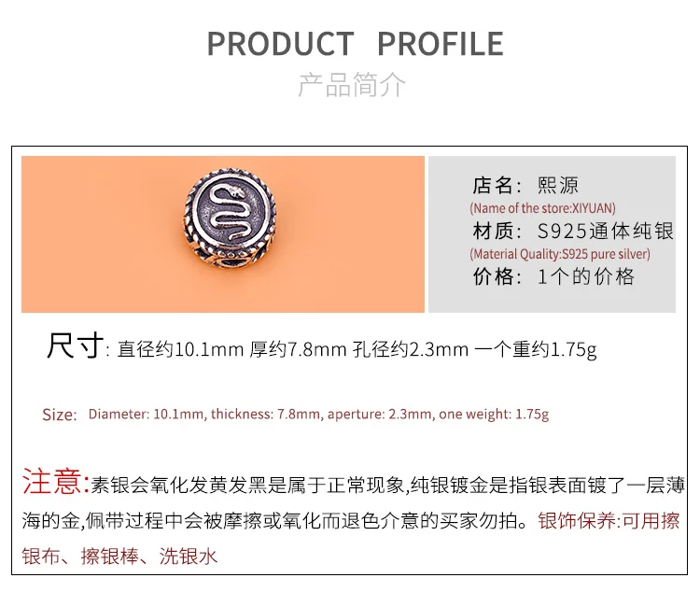Click the large 尺寸 label
Image resolution: width=700 pixels, height=592 pixels.
75,345
